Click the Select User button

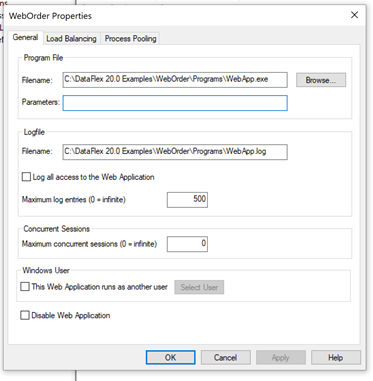199,287
